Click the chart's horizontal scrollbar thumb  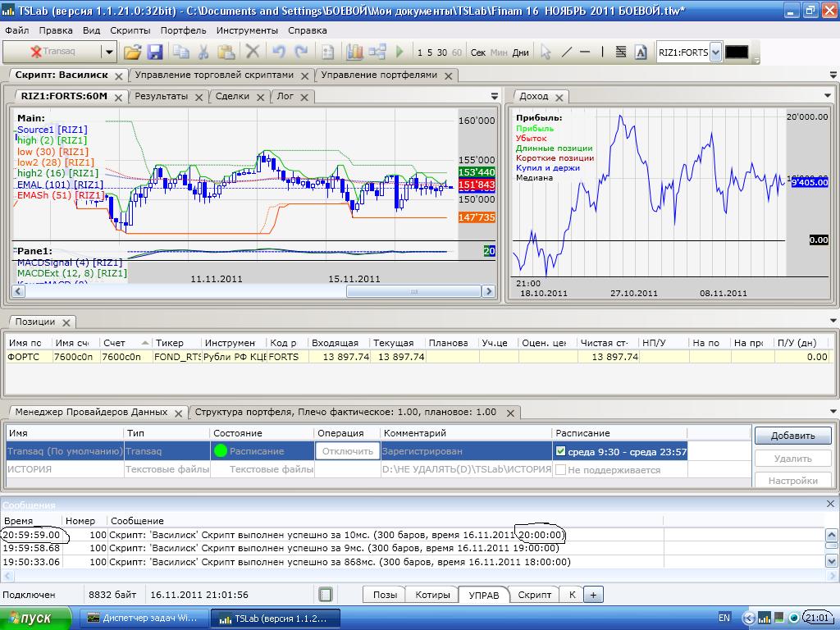coord(416,291)
